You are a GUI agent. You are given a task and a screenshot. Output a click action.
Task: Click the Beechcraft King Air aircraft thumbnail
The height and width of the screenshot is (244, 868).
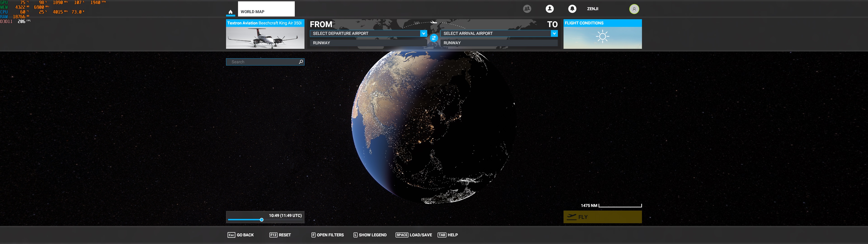(x=265, y=38)
